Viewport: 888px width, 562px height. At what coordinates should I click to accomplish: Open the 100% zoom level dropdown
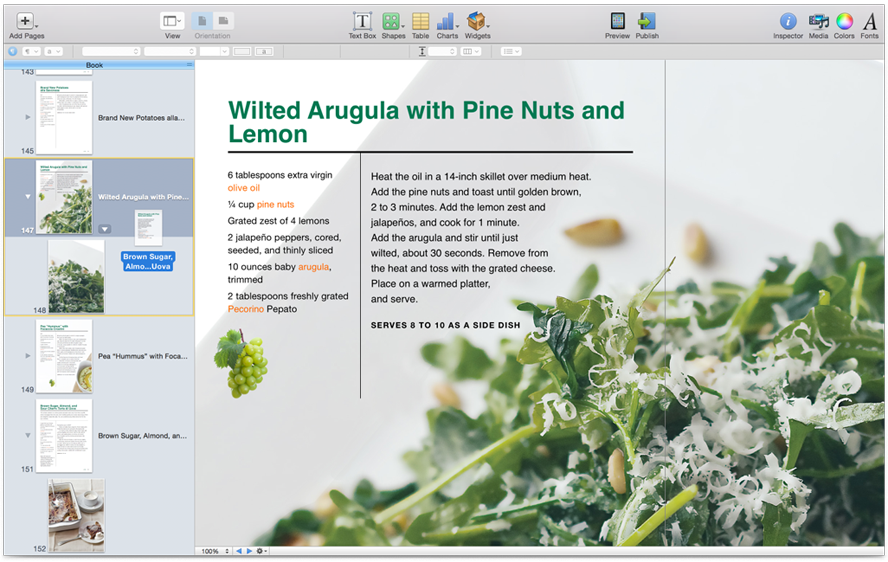(x=214, y=551)
